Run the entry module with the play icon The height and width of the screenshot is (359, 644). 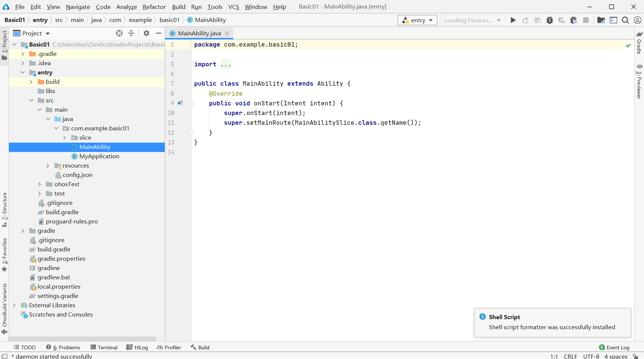pos(513,20)
